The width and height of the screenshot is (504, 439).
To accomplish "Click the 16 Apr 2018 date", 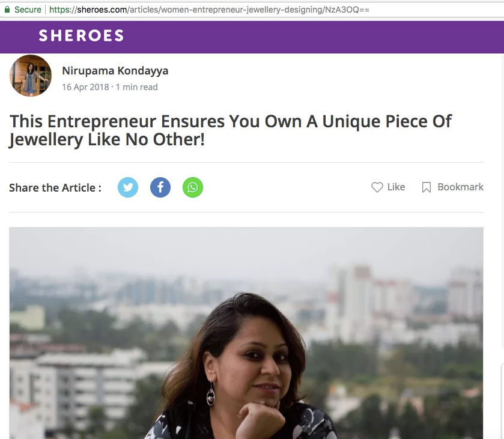I will (85, 87).
